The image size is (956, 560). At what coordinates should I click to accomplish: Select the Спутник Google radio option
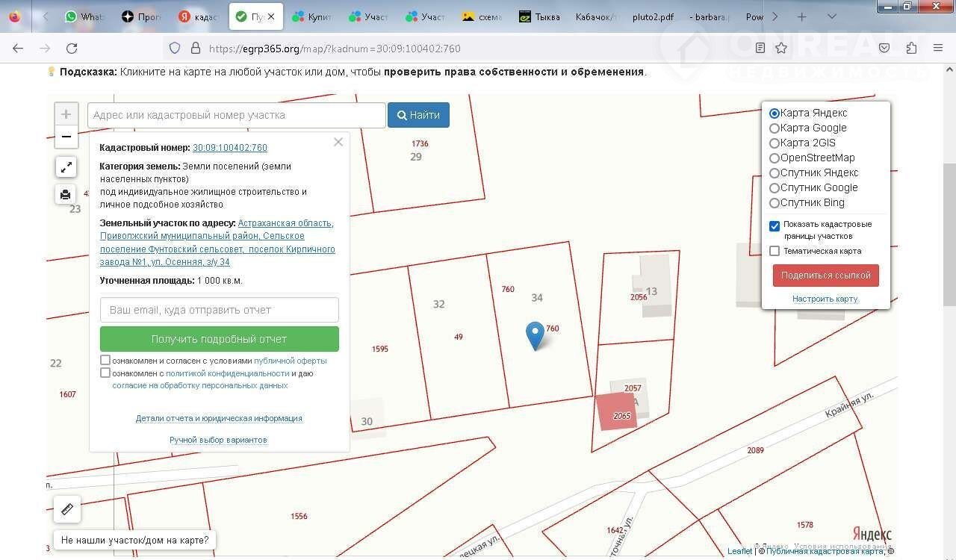[775, 188]
